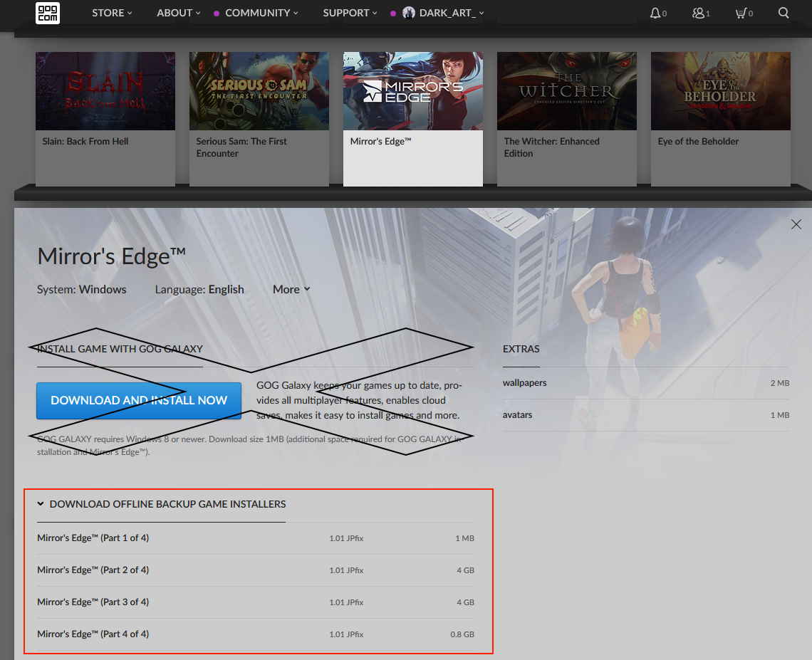
Task: Open the notifications bell icon
Action: click(x=655, y=13)
